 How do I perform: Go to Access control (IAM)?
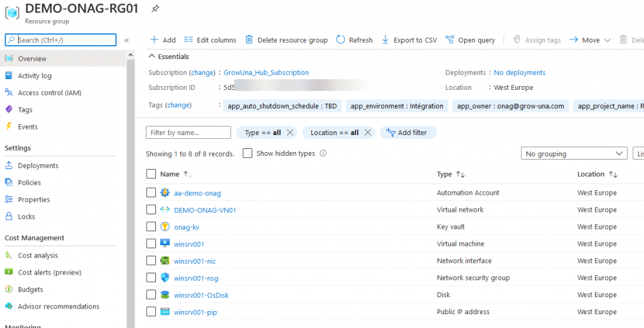click(x=49, y=93)
